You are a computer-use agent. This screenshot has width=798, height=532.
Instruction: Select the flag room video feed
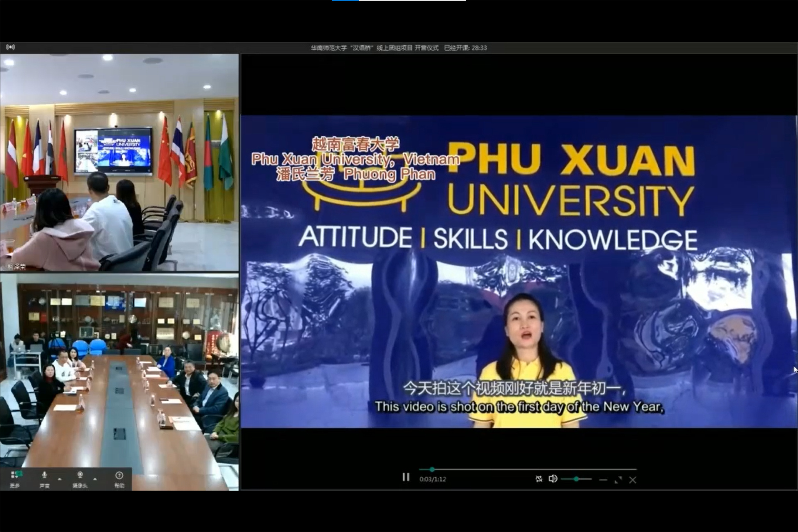coord(119,163)
